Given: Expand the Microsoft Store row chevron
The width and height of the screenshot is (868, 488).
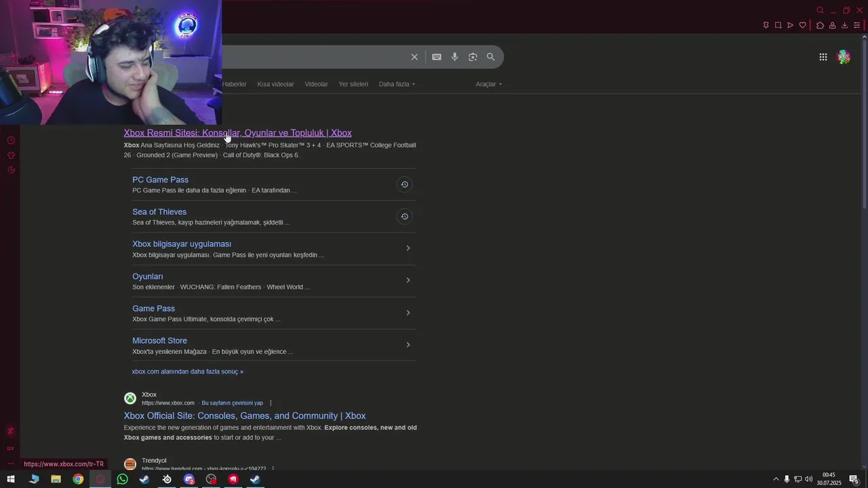Looking at the screenshot, I should [408, 345].
